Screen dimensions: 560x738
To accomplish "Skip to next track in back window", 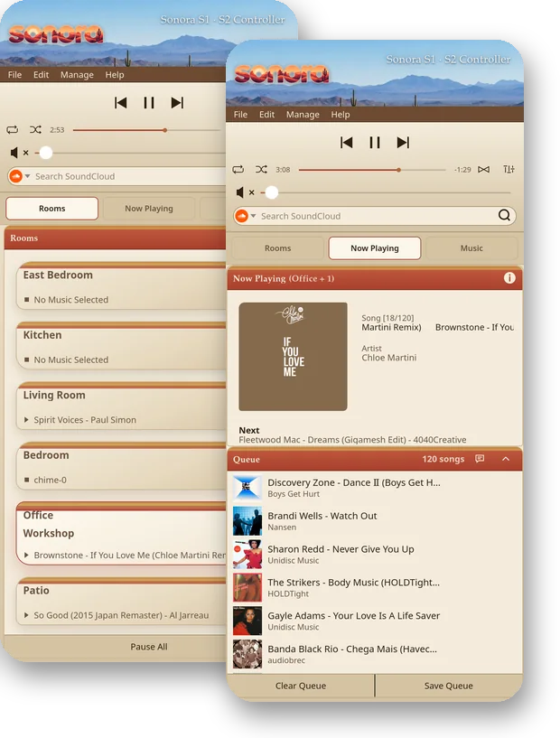I will 177,103.
